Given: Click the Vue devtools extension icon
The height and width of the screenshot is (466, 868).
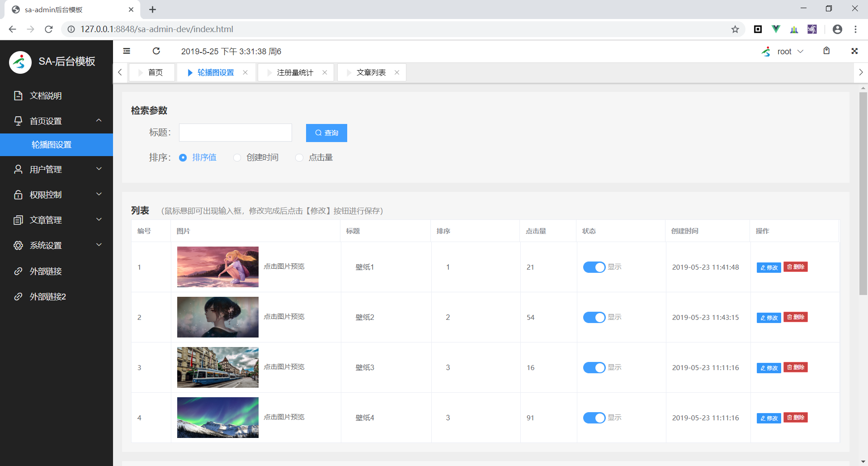Looking at the screenshot, I should 776,29.
